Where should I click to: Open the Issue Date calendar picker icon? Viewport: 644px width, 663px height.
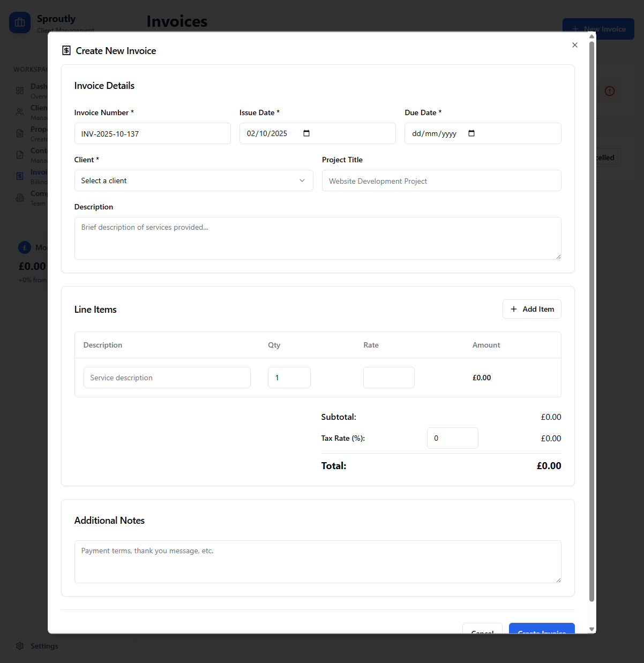(306, 133)
